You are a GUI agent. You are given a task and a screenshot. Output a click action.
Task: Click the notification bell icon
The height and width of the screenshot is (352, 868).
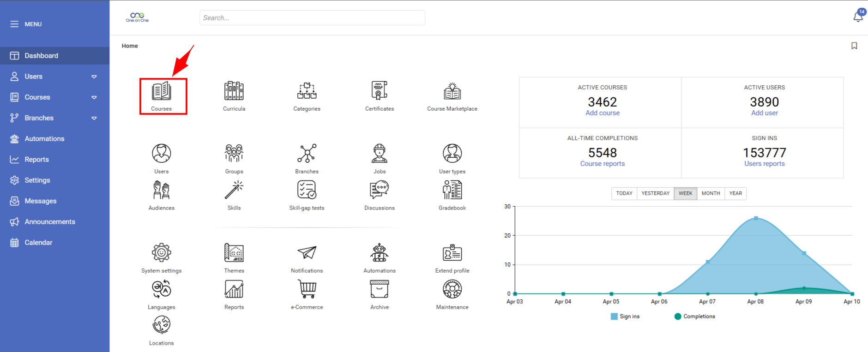(858, 17)
